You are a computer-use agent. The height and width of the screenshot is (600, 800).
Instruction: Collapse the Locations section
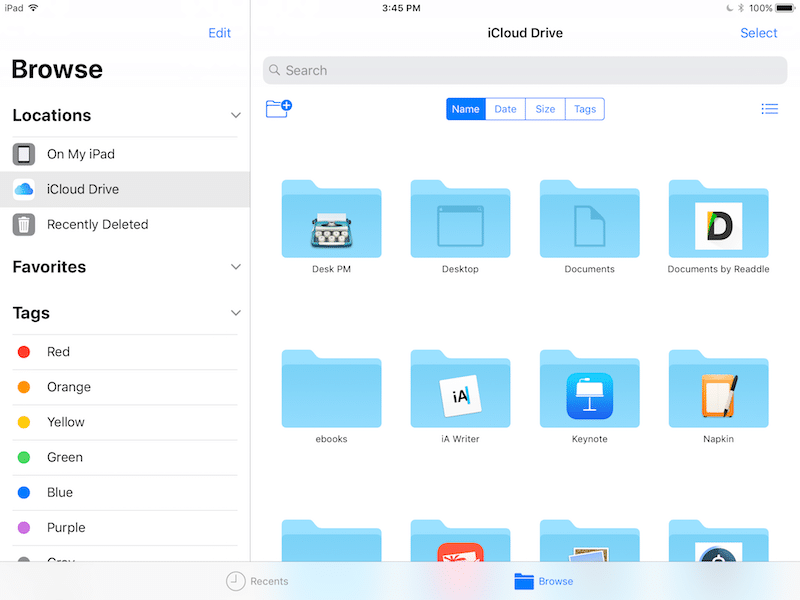236,116
